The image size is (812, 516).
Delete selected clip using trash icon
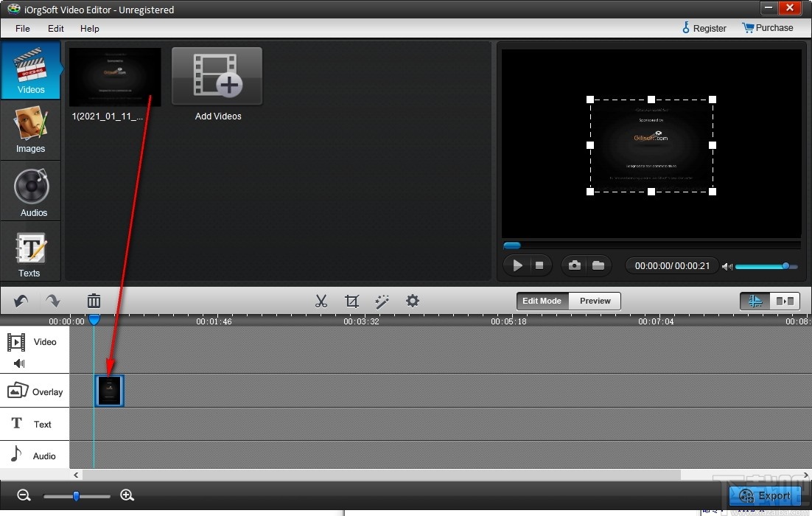94,301
